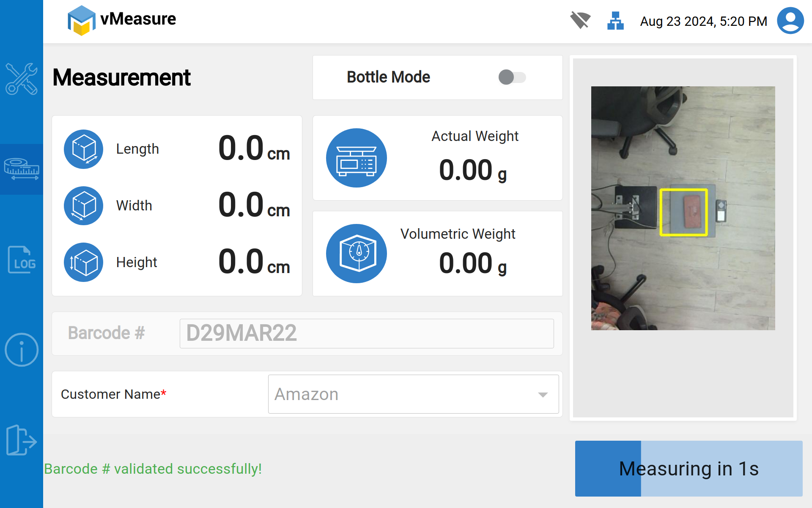The width and height of the screenshot is (812, 508).
Task: Click the camera preview image
Action: click(x=683, y=208)
